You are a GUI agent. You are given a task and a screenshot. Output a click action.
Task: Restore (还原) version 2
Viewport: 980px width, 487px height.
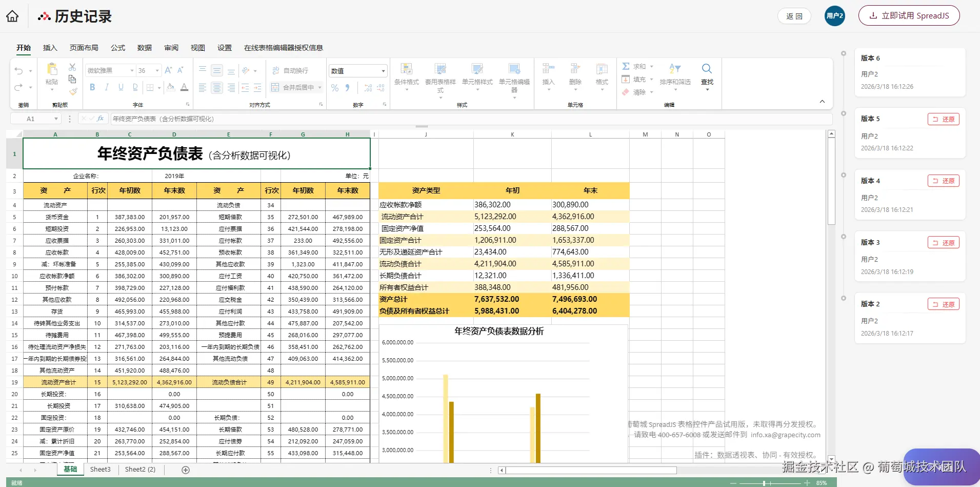(944, 304)
